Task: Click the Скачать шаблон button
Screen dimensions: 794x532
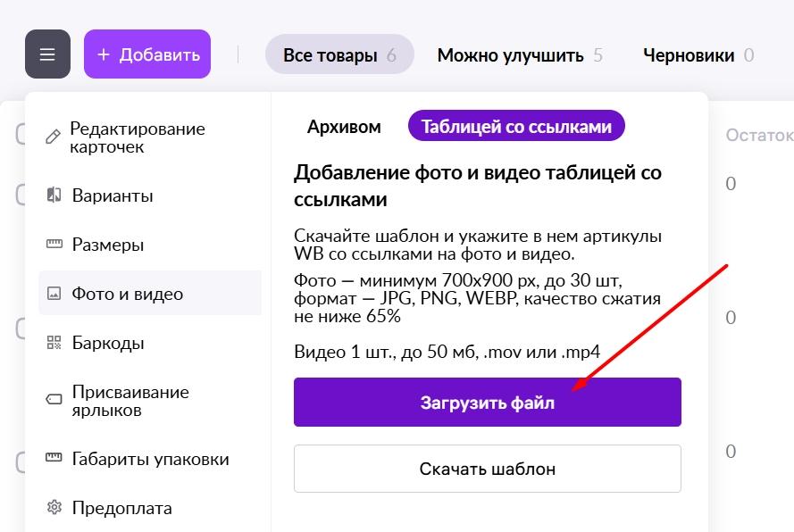Action: [x=487, y=469]
